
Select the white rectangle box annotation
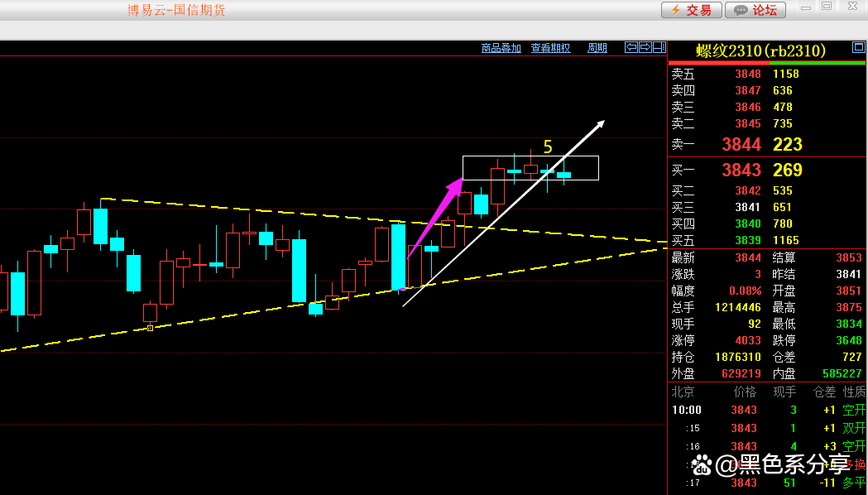point(530,156)
